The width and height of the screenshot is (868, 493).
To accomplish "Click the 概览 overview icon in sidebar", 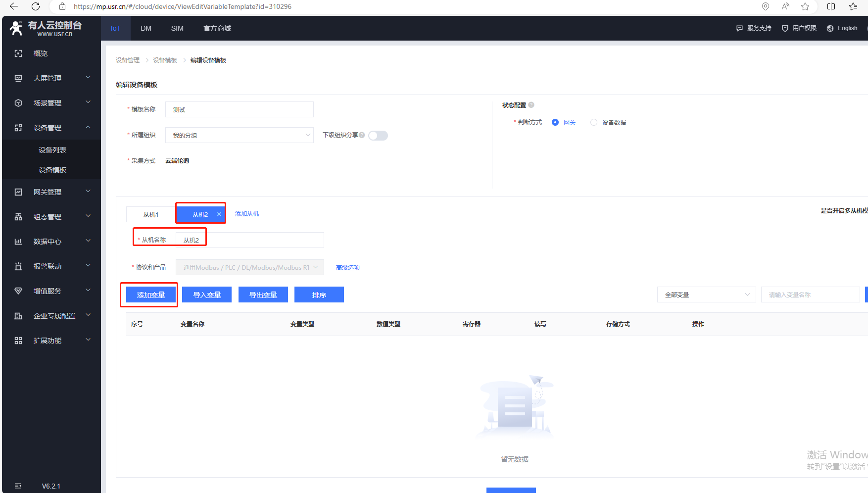I will pyautogui.click(x=18, y=53).
